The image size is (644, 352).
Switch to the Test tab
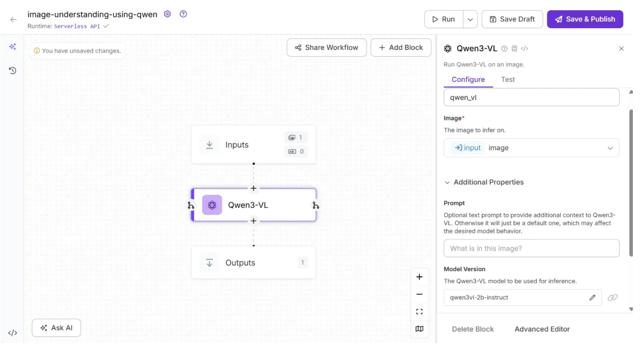pos(508,80)
